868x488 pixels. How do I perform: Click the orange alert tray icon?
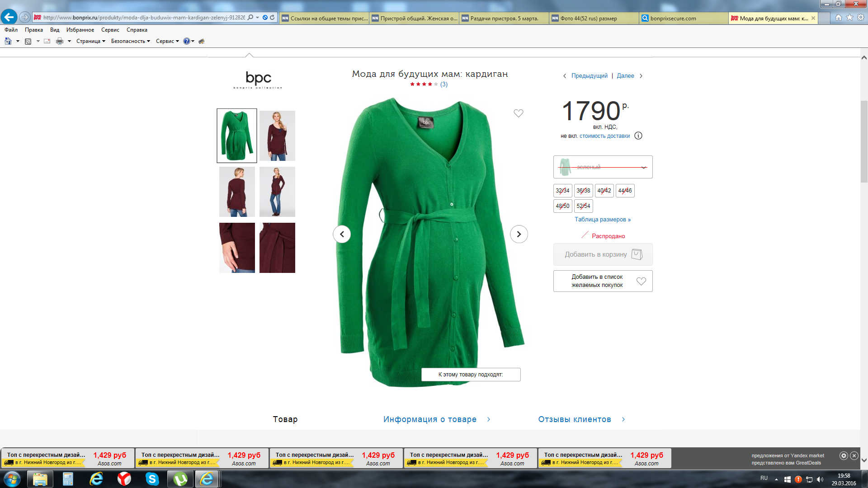(x=798, y=479)
